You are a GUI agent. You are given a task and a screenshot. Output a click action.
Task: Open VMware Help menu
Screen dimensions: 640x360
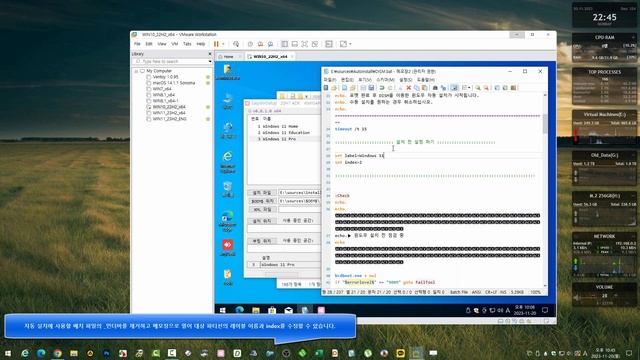200,44
